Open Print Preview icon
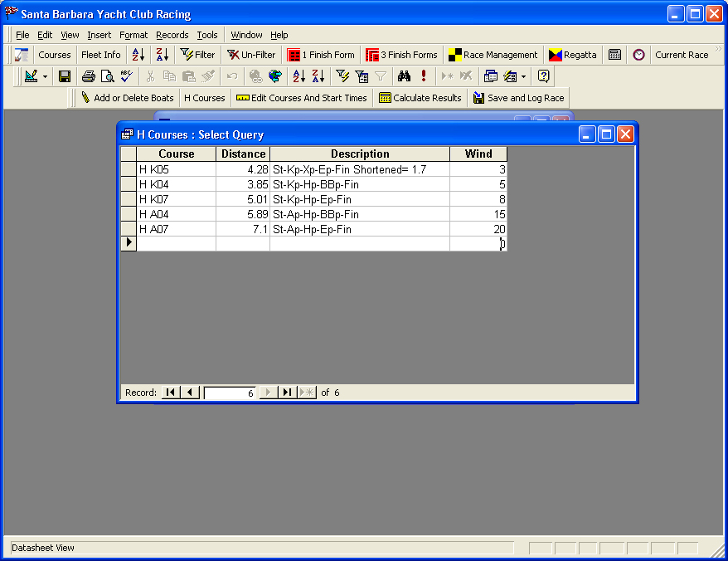Image resolution: width=728 pixels, height=561 pixels. pyautogui.click(x=107, y=76)
